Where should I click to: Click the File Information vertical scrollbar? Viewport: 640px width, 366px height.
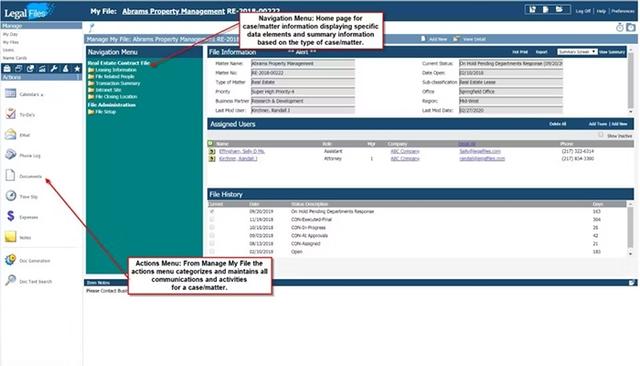[631, 80]
